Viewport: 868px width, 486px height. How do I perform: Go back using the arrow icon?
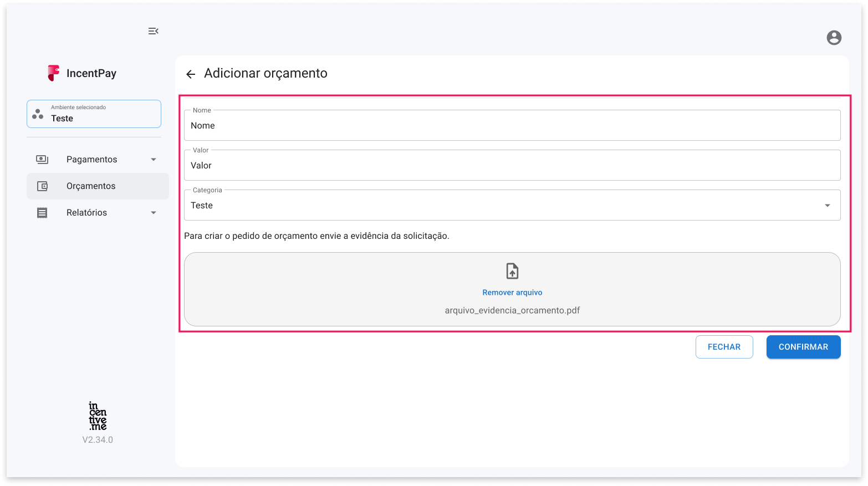coord(191,74)
